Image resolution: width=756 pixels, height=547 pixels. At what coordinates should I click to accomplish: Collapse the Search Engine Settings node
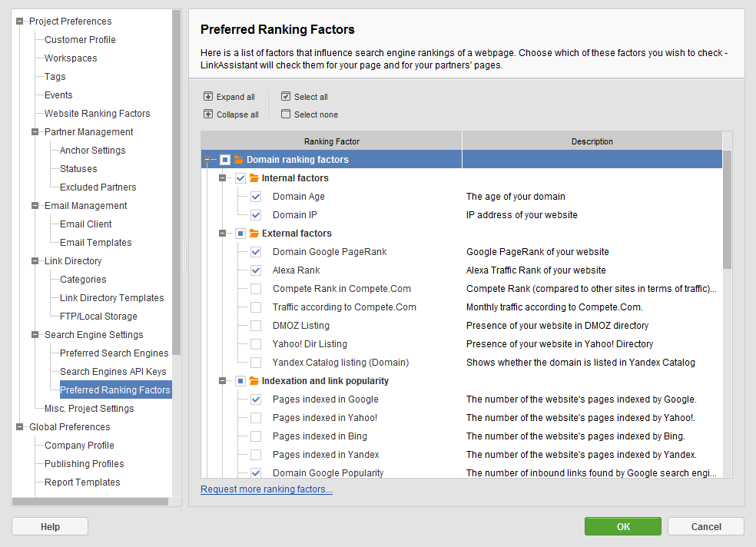point(35,334)
